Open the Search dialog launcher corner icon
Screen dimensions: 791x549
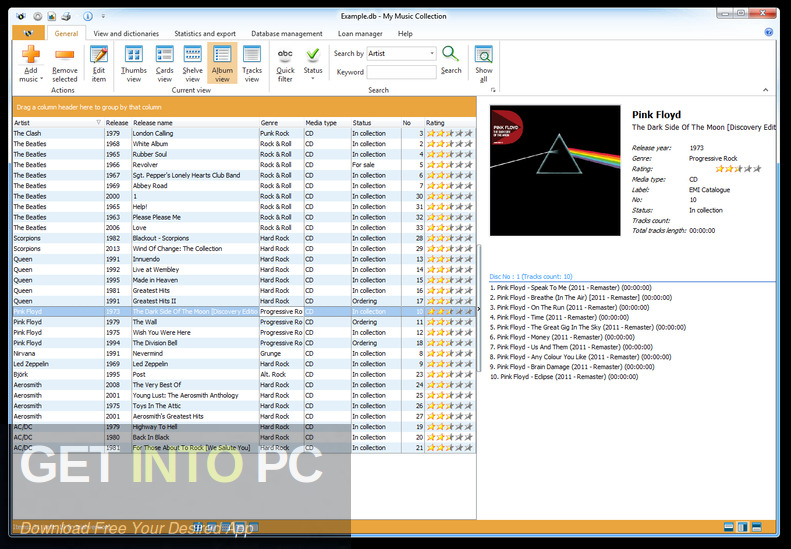pos(493,90)
